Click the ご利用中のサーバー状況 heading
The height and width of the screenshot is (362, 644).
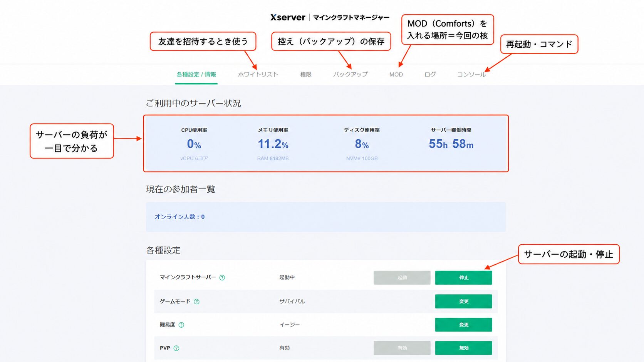(193, 103)
